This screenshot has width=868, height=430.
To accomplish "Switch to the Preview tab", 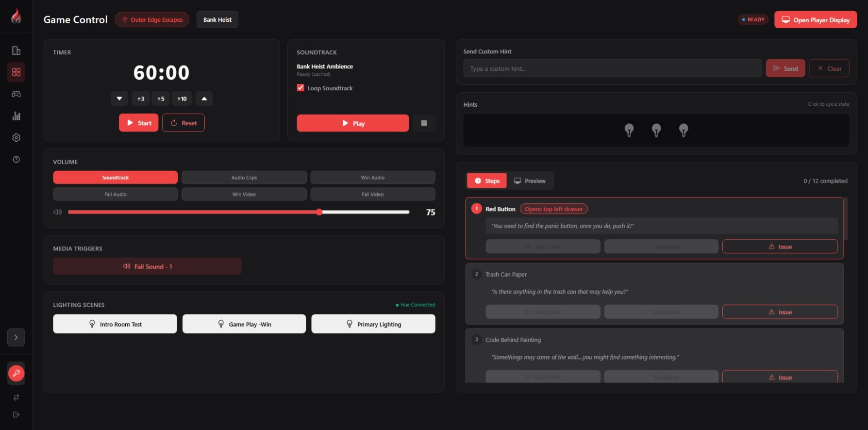I will tap(530, 181).
